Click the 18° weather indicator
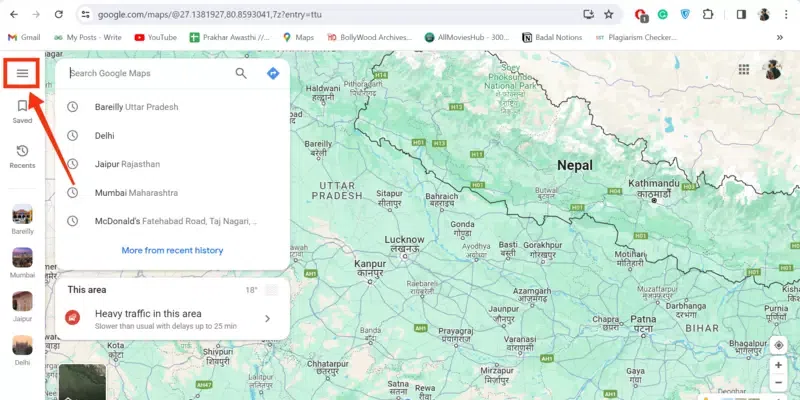Image resolution: width=800 pixels, height=400 pixels. click(x=251, y=290)
